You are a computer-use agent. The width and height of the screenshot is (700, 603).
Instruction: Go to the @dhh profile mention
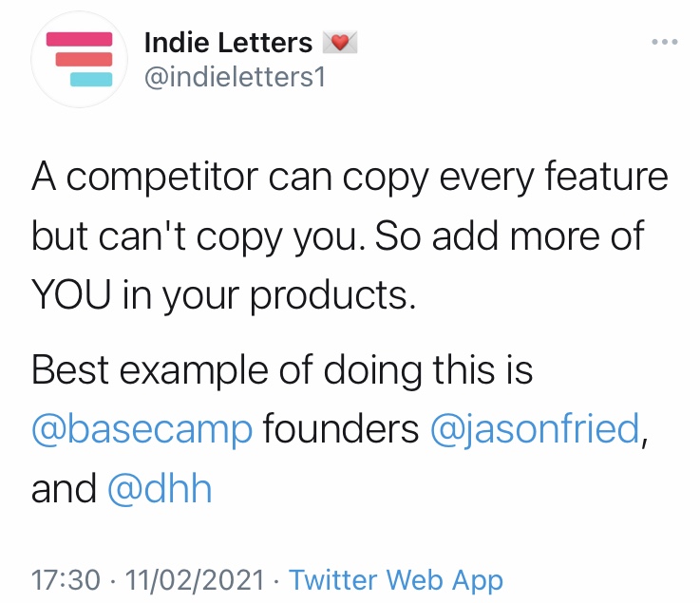[x=160, y=489]
